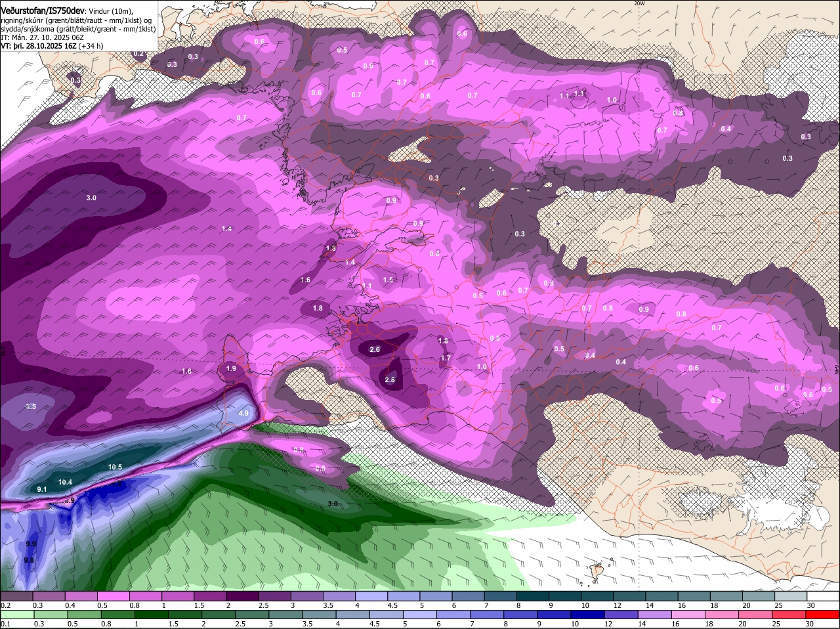Viewport: 840px width, 629px height.
Task: Select lower legend swatch between 0.1 and 0.3
Action: coord(18,615)
